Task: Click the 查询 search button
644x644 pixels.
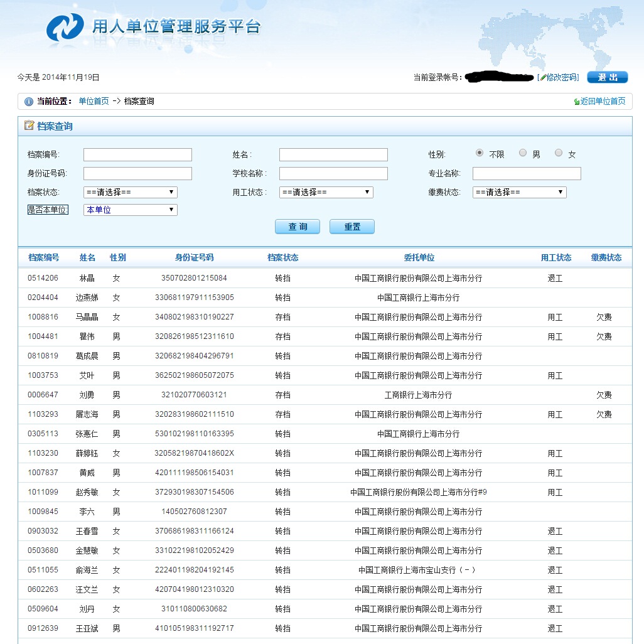Action: click(298, 227)
